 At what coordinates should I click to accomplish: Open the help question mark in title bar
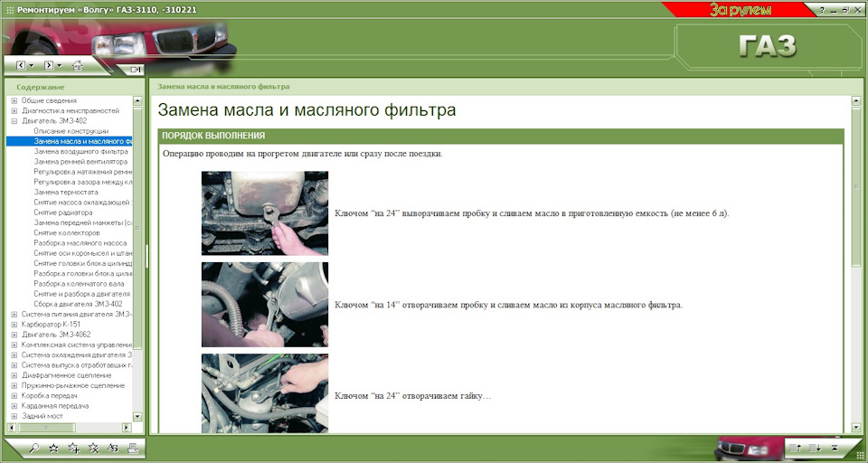pyautogui.click(x=822, y=10)
